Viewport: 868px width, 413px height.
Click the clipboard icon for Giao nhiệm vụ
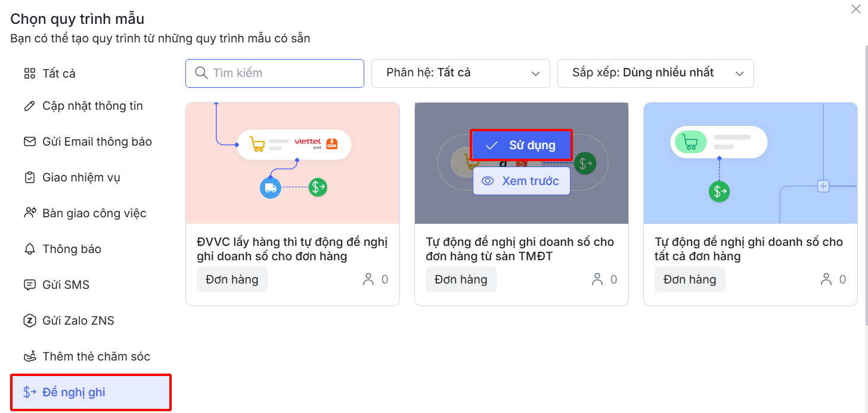[x=29, y=178]
